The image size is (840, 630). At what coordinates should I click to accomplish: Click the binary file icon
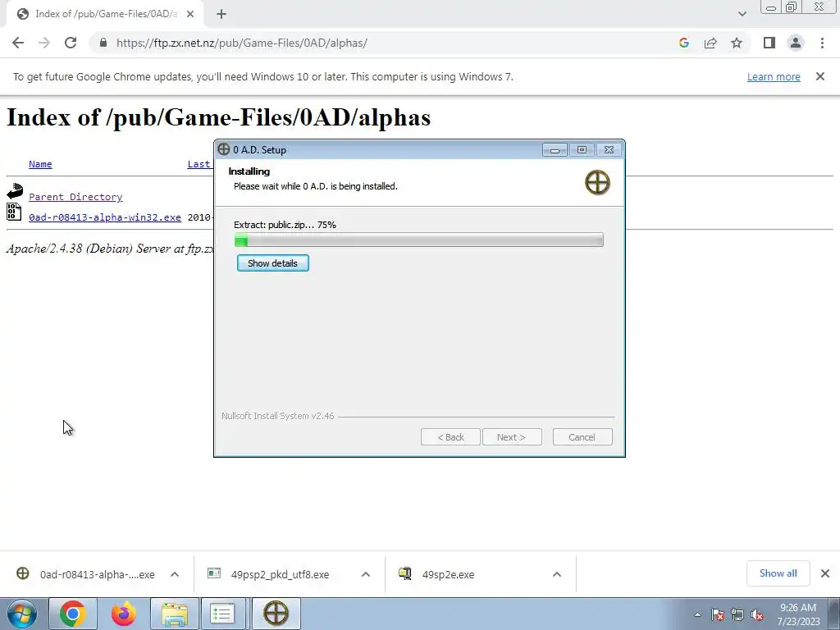(14, 212)
